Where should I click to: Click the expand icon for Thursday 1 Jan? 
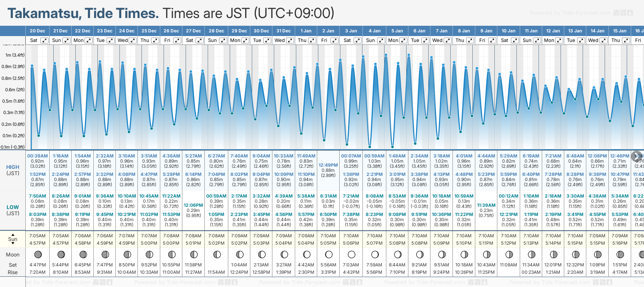pyautogui.click(x=312, y=40)
